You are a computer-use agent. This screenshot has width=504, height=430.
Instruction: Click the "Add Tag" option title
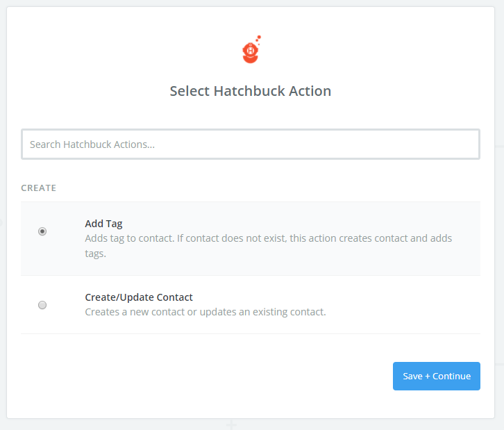click(x=103, y=224)
